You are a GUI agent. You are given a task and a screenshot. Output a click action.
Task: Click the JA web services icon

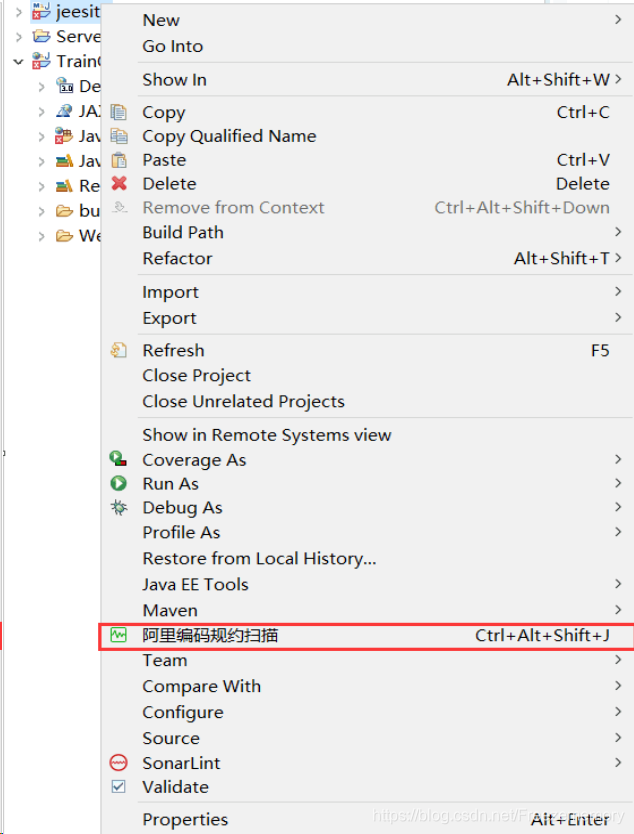point(64,111)
